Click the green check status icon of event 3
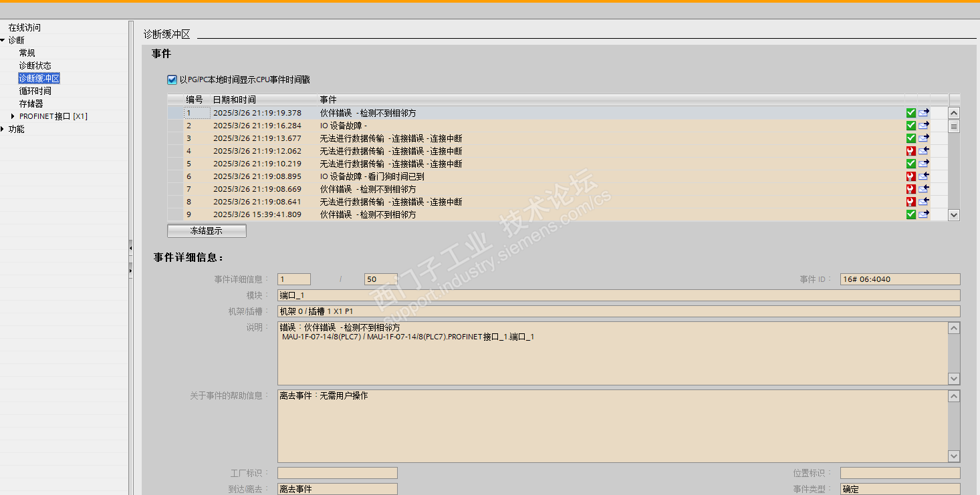980x495 pixels. coord(910,138)
